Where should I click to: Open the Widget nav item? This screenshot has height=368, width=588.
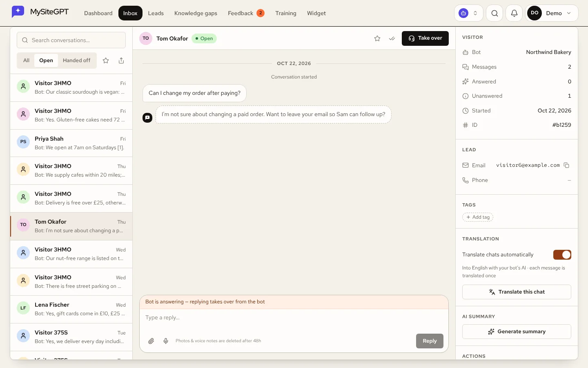tap(316, 13)
